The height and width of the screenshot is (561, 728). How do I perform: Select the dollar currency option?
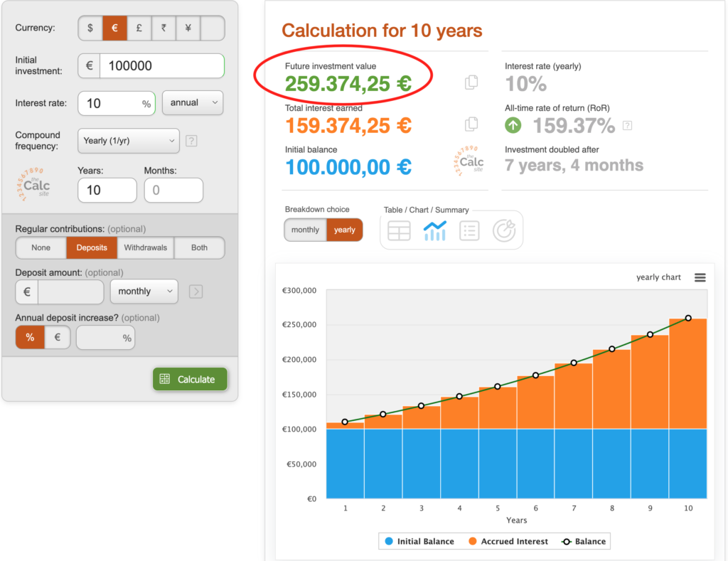pyautogui.click(x=90, y=28)
